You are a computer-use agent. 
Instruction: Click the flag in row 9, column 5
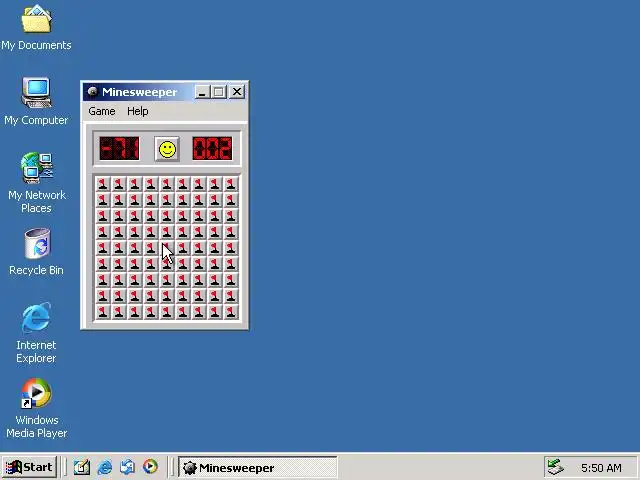pyautogui.click(x=167, y=312)
